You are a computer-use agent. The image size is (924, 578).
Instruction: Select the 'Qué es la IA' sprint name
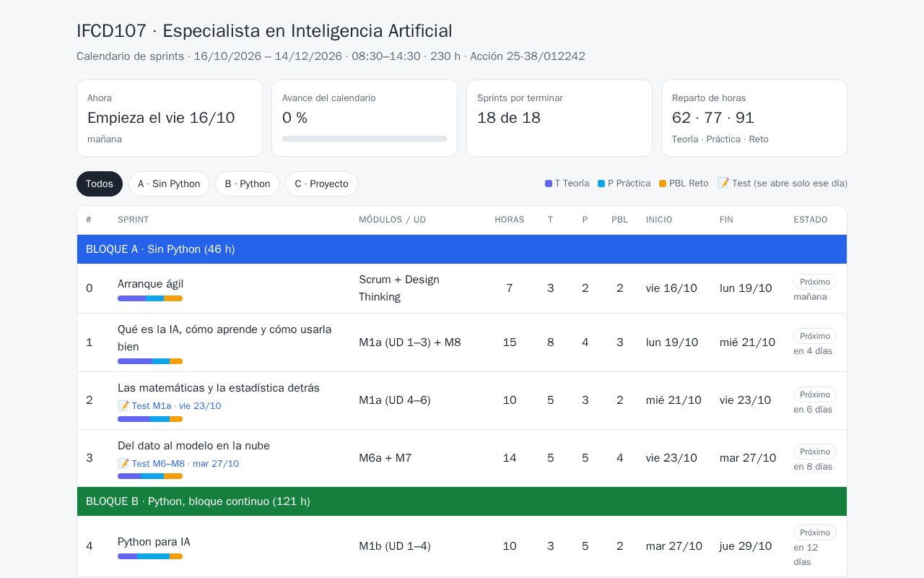point(225,338)
